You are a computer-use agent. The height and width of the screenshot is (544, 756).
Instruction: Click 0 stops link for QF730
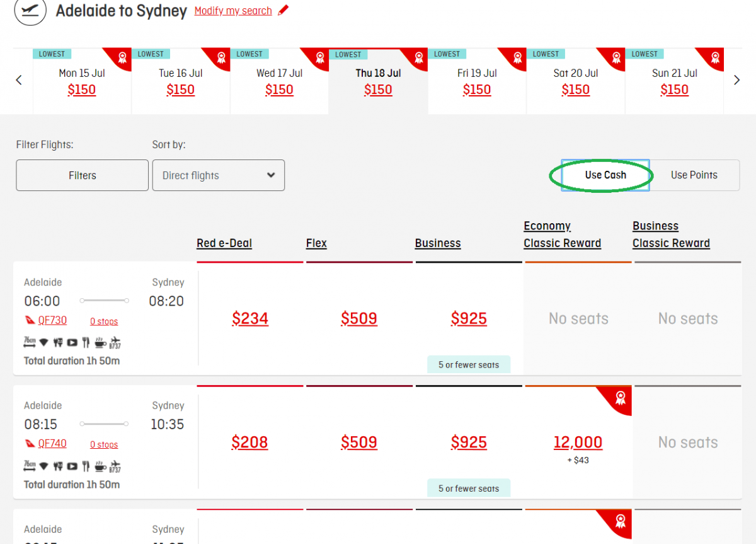coord(104,321)
